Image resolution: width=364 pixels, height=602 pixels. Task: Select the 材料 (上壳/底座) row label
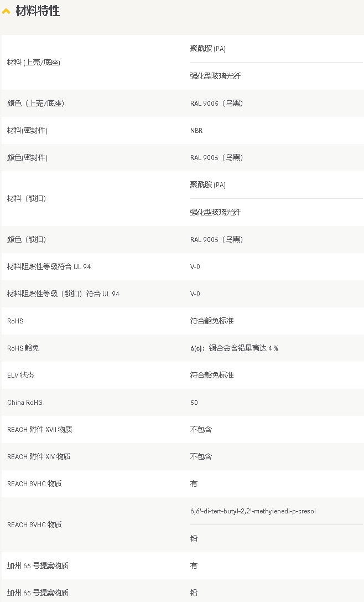click(x=34, y=63)
